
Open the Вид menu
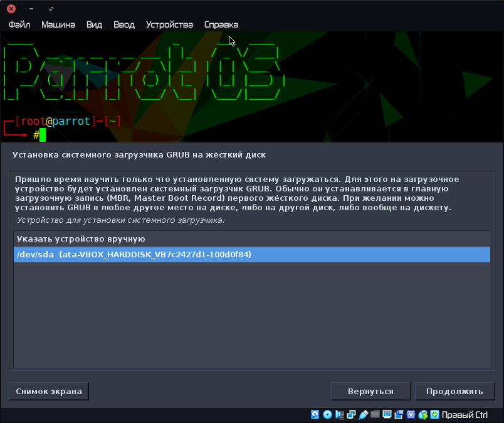[94, 24]
